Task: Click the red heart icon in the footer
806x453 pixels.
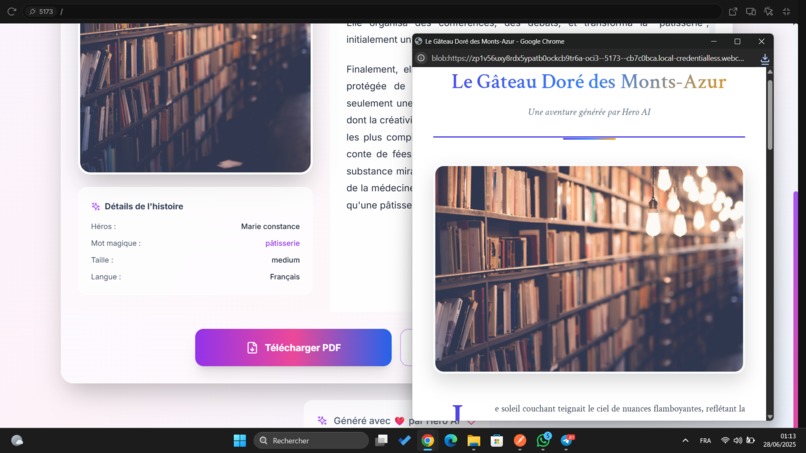Action: 399,421
